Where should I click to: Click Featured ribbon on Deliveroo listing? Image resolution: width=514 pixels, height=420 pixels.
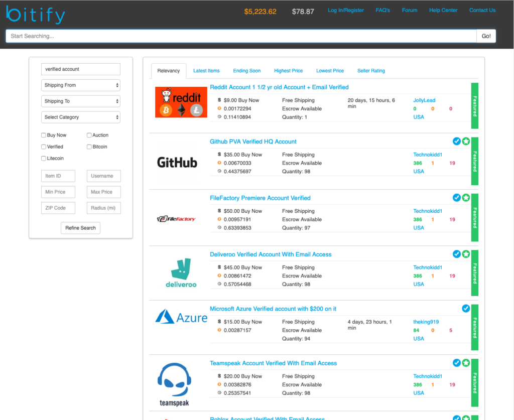[x=475, y=273]
